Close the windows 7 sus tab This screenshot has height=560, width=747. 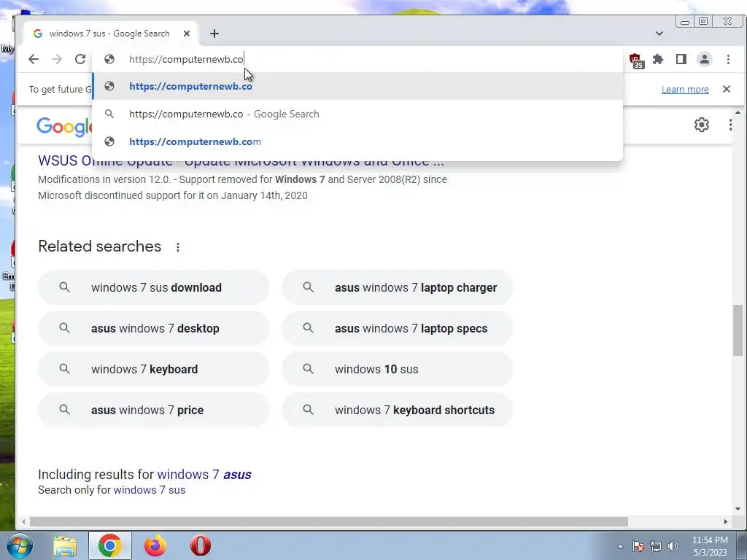point(187,34)
